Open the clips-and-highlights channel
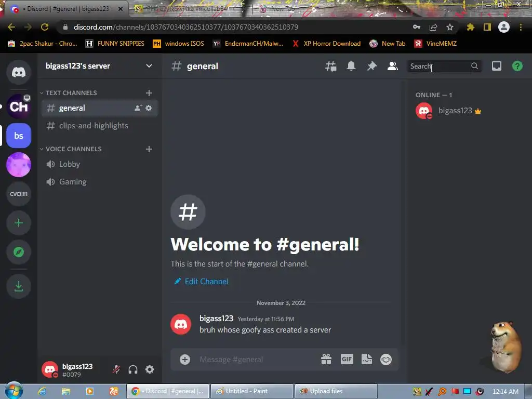This screenshot has width=532, height=399. 99,126
